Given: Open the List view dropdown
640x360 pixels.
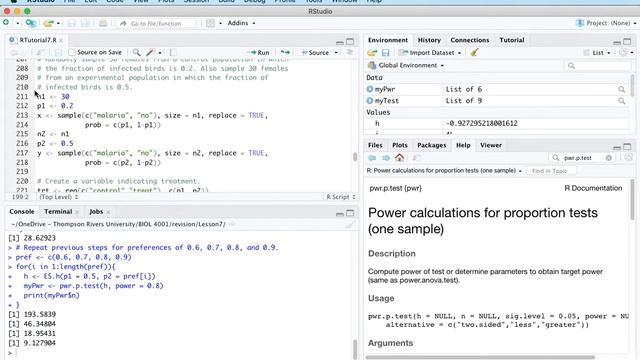Looking at the screenshot, I should [x=597, y=53].
